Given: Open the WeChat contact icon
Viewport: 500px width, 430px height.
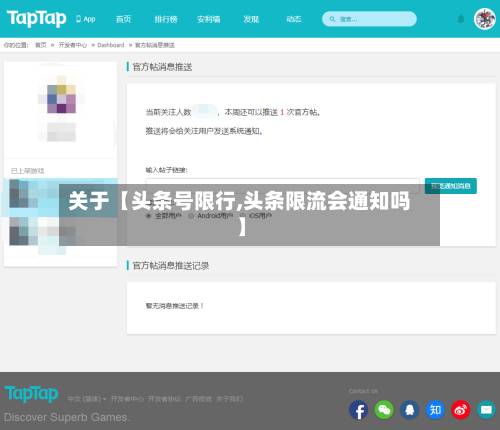Looking at the screenshot, I should (x=384, y=410).
